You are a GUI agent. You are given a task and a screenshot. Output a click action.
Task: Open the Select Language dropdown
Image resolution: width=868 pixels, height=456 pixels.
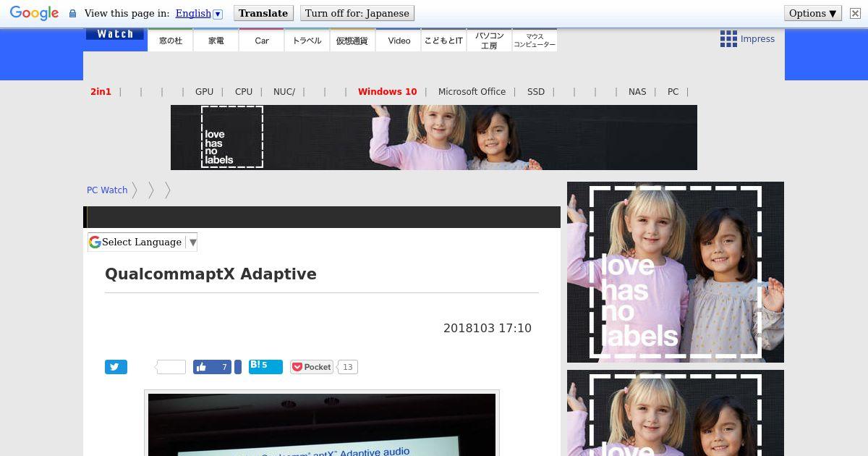142,242
